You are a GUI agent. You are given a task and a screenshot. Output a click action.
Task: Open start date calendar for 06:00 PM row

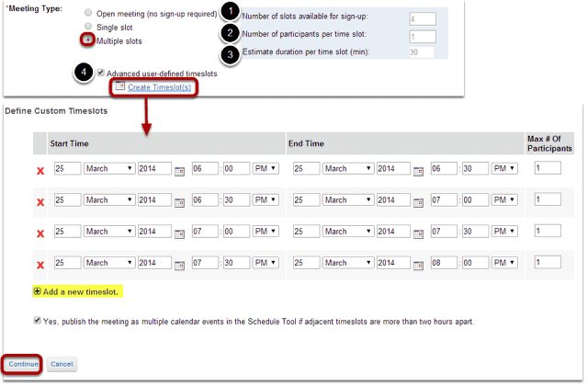pyautogui.click(x=180, y=172)
